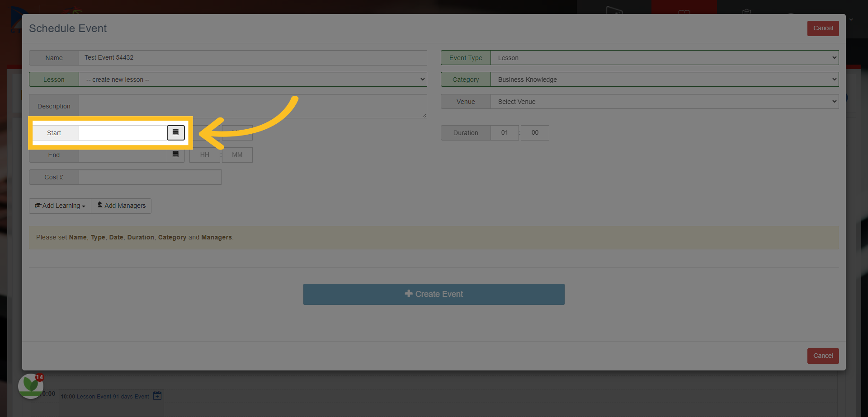Screen dimensions: 868x417
Task: Expand the Event Type dropdown
Action: point(665,58)
